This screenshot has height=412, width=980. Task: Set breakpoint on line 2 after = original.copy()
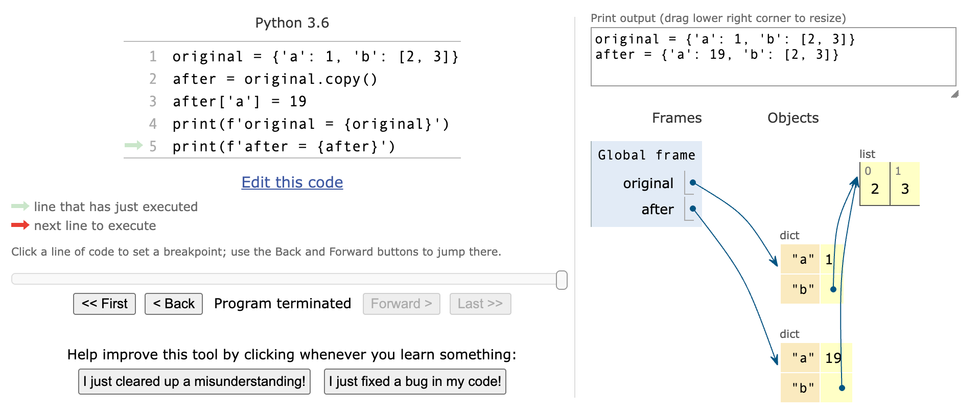click(x=275, y=79)
